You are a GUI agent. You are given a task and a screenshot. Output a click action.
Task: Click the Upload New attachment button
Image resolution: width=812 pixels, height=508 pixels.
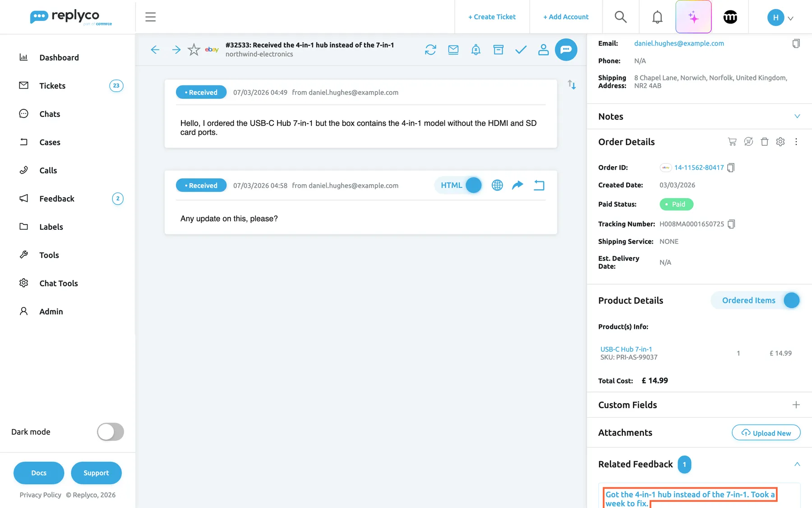766,433
